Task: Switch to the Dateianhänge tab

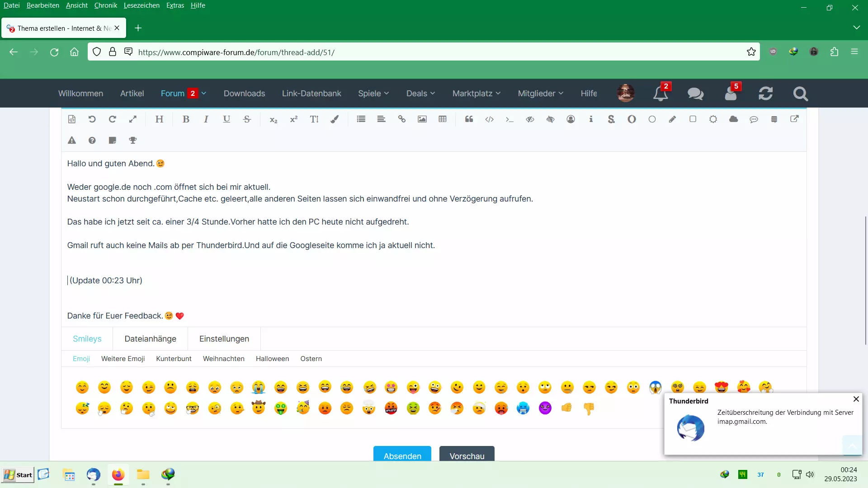Action: (x=151, y=339)
